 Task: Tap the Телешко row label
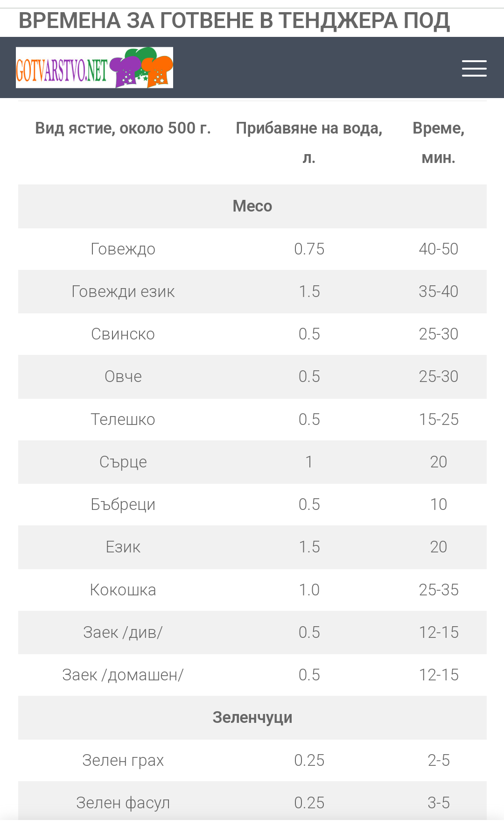[x=123, y=419]
